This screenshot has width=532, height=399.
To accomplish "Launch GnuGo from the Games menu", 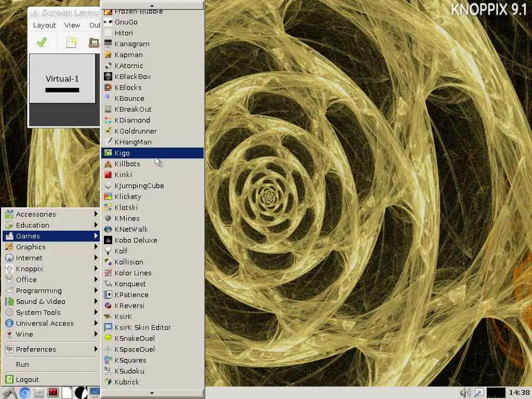I will (152, 22).
